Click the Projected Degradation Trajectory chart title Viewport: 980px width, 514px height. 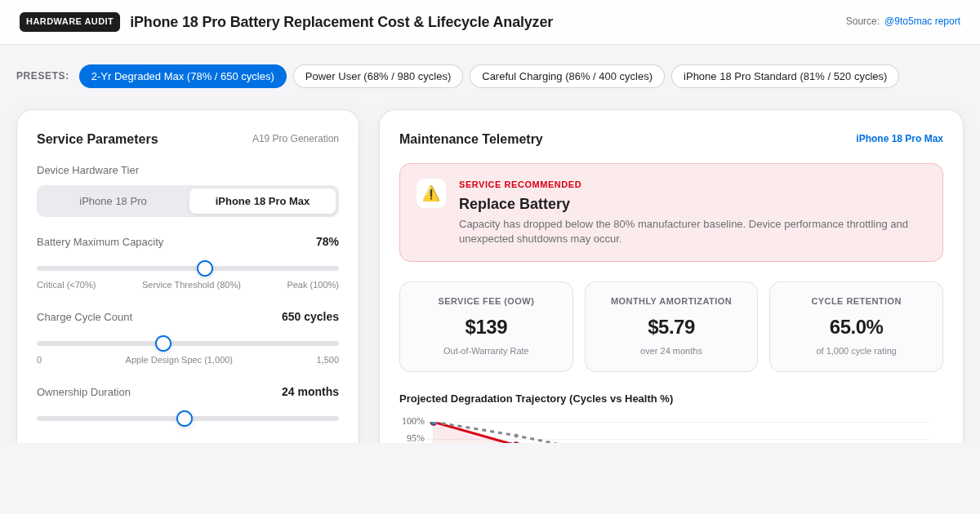point(536,398)
